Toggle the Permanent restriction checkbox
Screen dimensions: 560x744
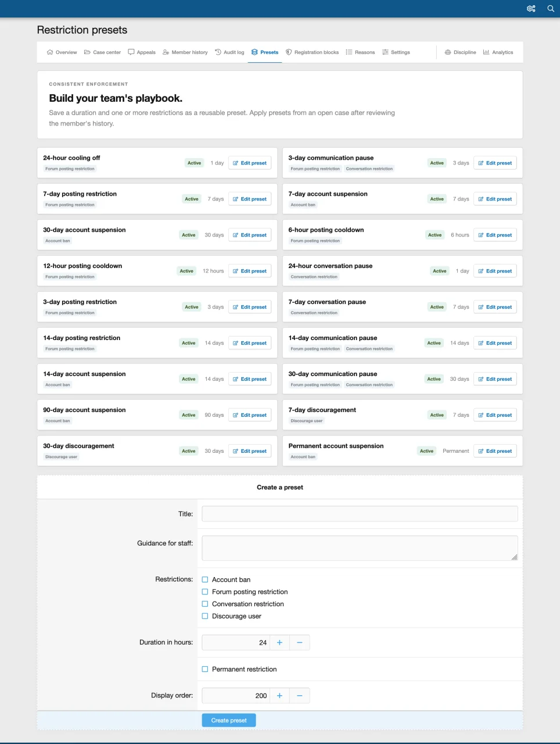(x=205, y=669)
